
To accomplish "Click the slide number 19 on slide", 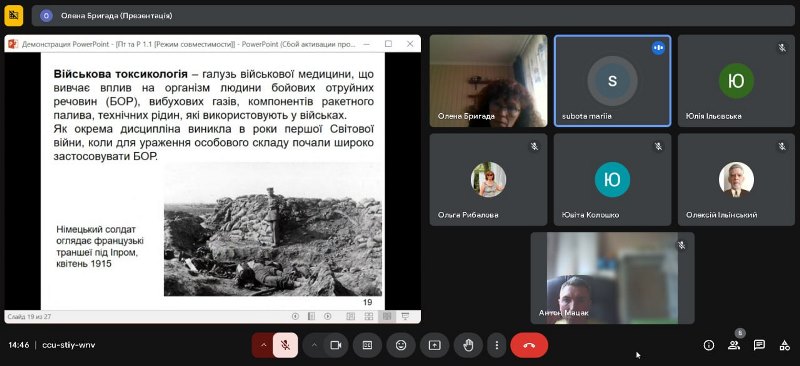I will [x=367, y=302].
